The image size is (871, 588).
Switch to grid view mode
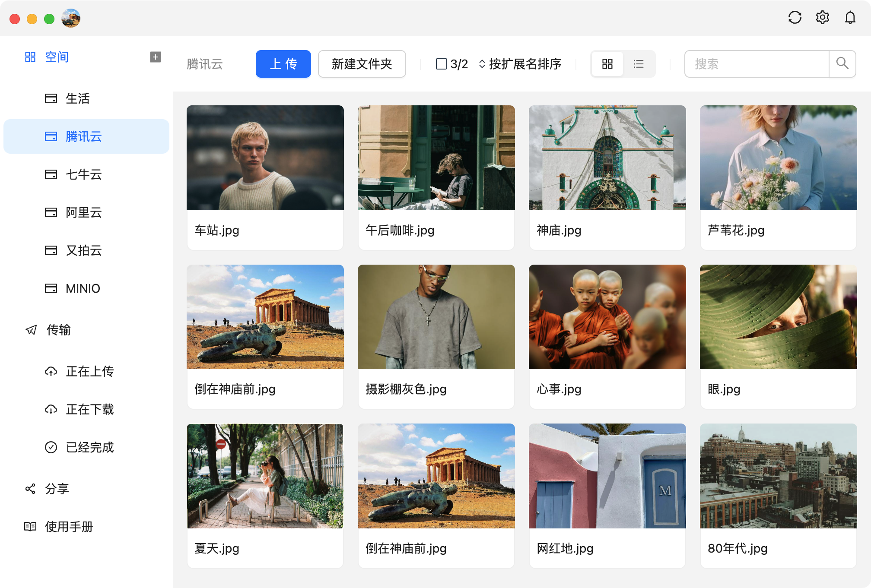[x=607, y=64]
